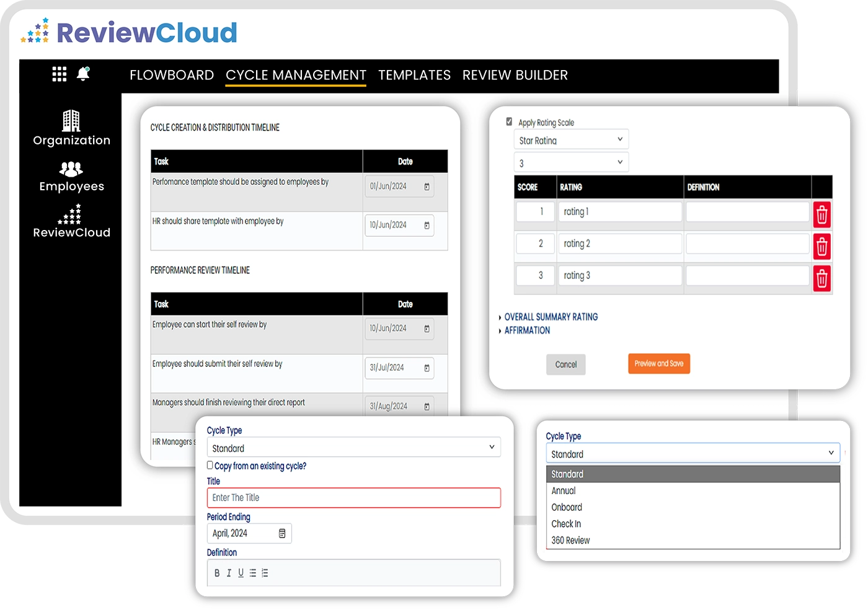Click the score 1 field

(x=535, y=212)
